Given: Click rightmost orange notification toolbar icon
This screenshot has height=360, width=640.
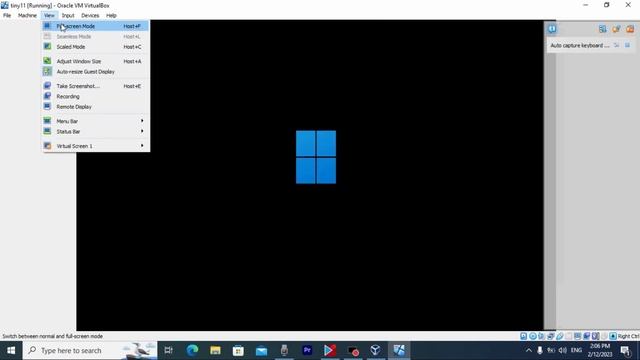Looking at the screenshot, I should pyautogui.click(x=630, y=29).
